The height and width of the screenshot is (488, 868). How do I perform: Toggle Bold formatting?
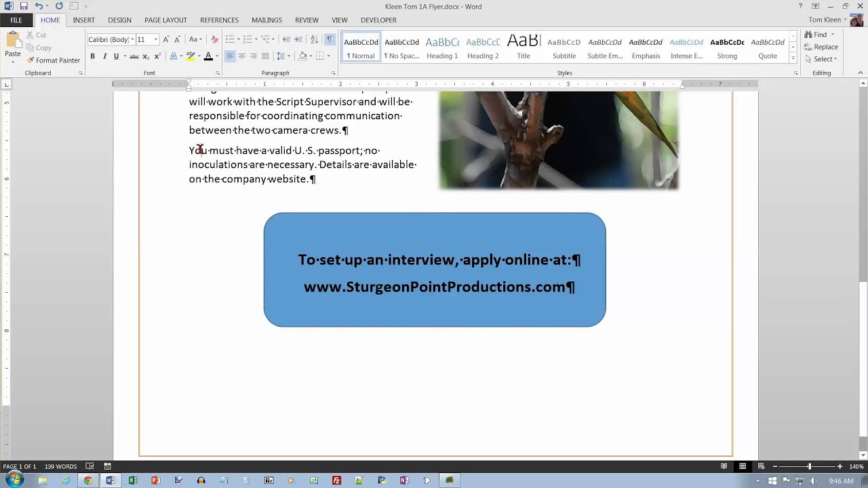click(x=93, y=56)
